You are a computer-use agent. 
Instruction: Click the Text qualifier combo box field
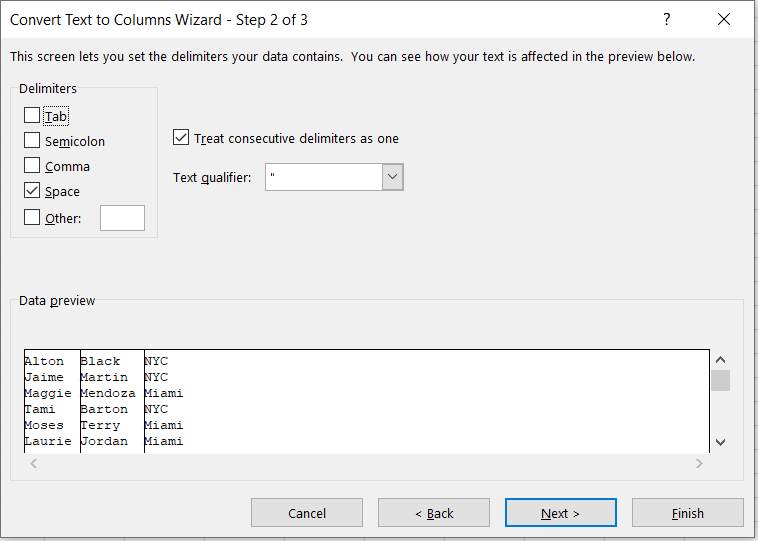click(x=324, y=178)
